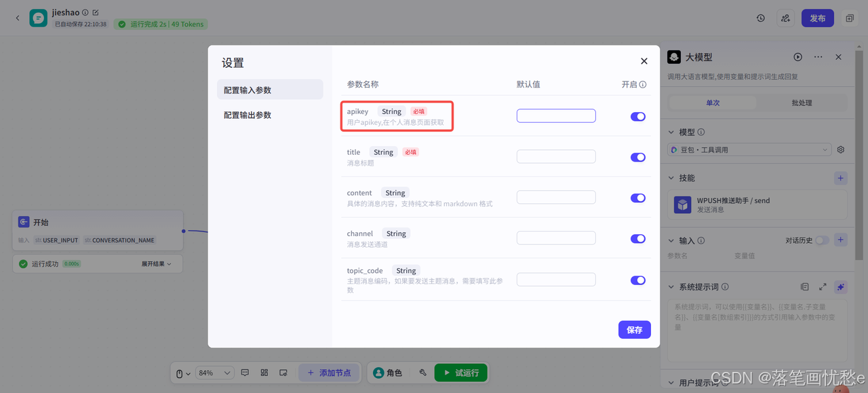Screen dimensions: 868x393
Task: Select the 配置输入参数 tab
Action: pos(270,90)
